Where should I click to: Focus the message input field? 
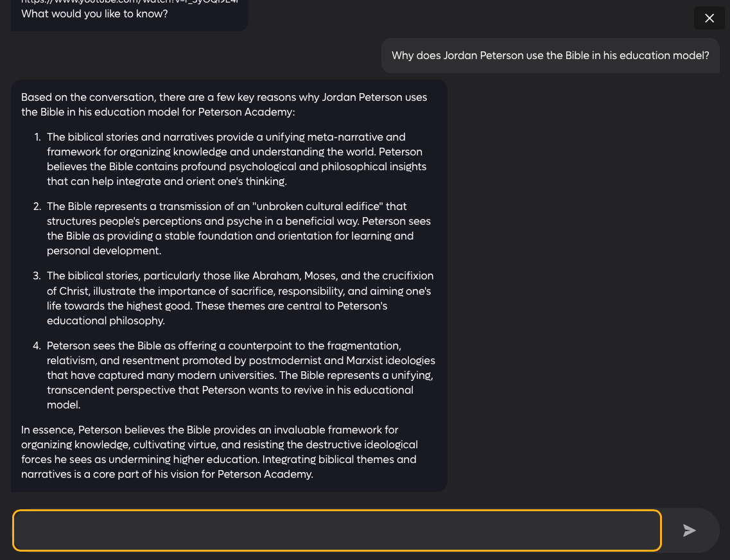pos(336,530)
